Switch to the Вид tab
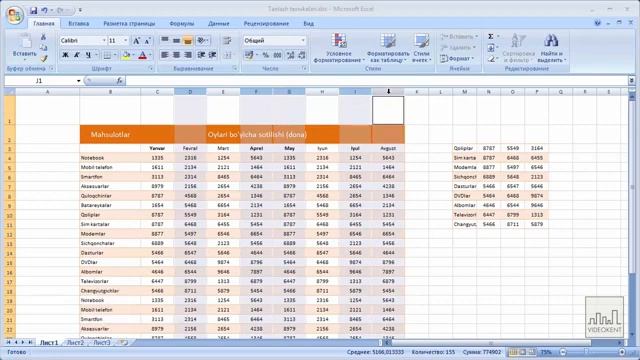Image resolution: width=640 pixels, height=360 pixels. 309,24
